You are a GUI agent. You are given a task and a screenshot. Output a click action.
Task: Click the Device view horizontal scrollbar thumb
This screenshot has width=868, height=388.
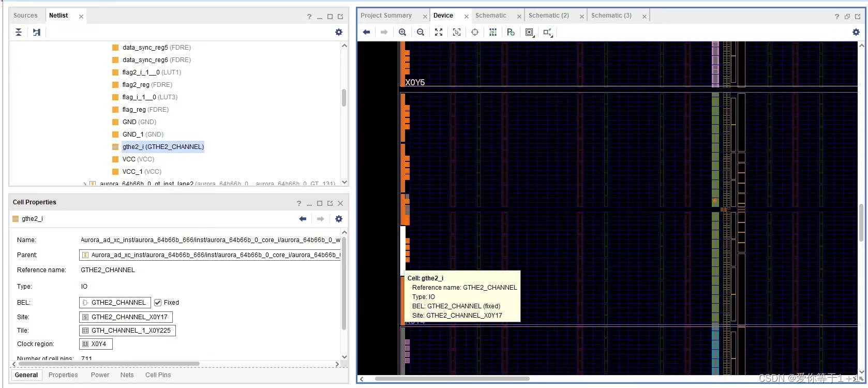(453, 379)
